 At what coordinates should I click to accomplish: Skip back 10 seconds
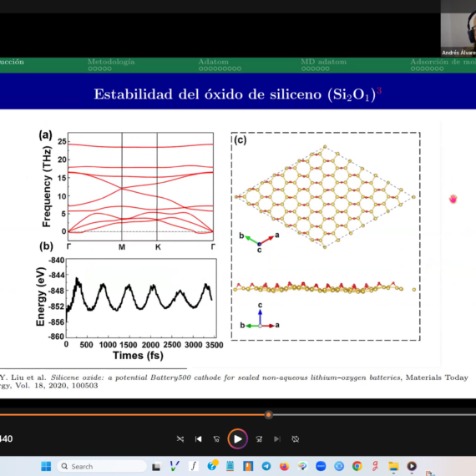216,439
